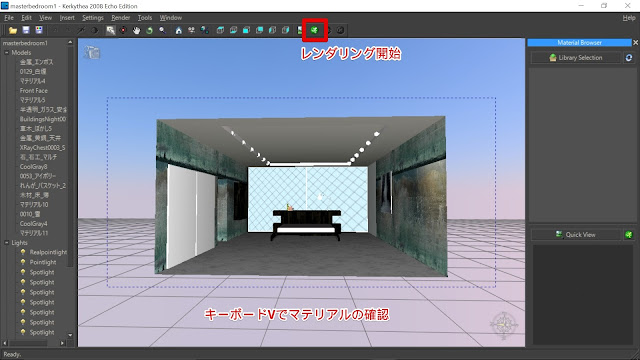Image resolution: width=640 pixels, height=360 pixels.
Task: Open the Window menu
Action: point(171,18)
